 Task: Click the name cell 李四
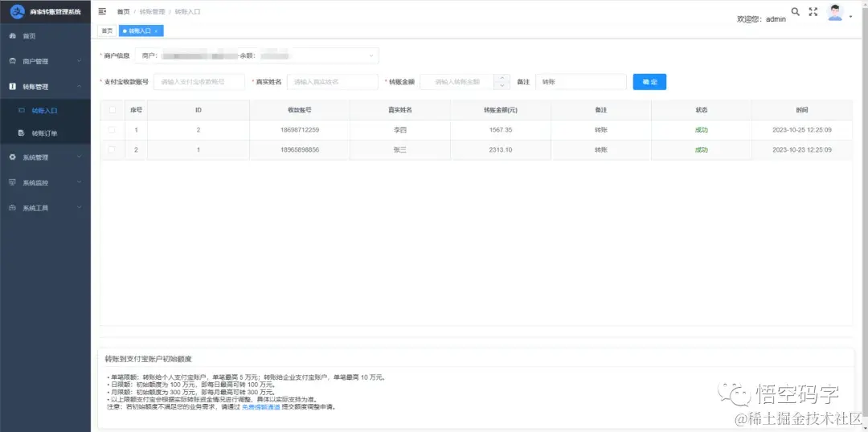pyautogui.click(x=399, y=130)
